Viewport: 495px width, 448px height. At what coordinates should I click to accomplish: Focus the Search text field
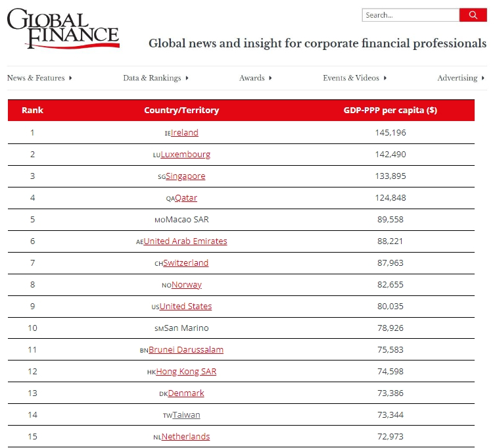(410, 15)
